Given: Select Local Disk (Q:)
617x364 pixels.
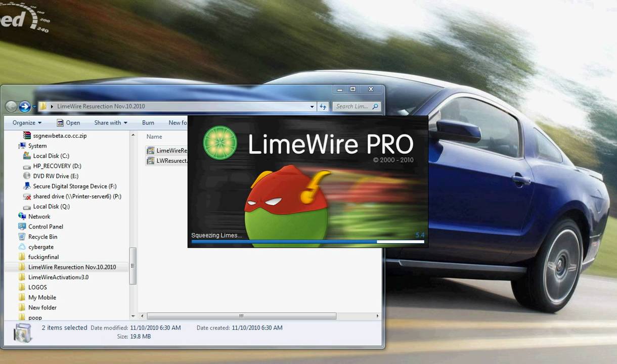Looking at the screenshot, I should click(x=52, y=206).
